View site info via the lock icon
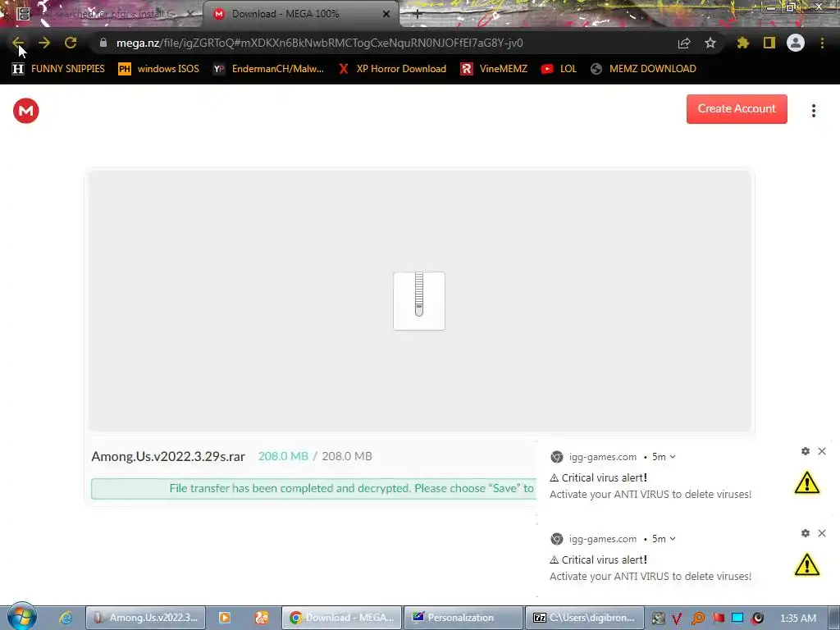This screenshot has width=840, height=630. [x=103, y=43]
